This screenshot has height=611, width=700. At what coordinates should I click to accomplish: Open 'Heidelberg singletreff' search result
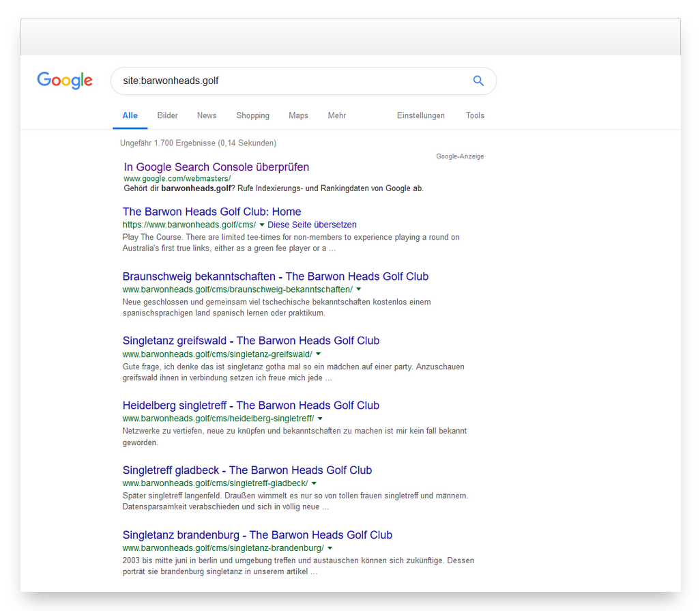250,406
